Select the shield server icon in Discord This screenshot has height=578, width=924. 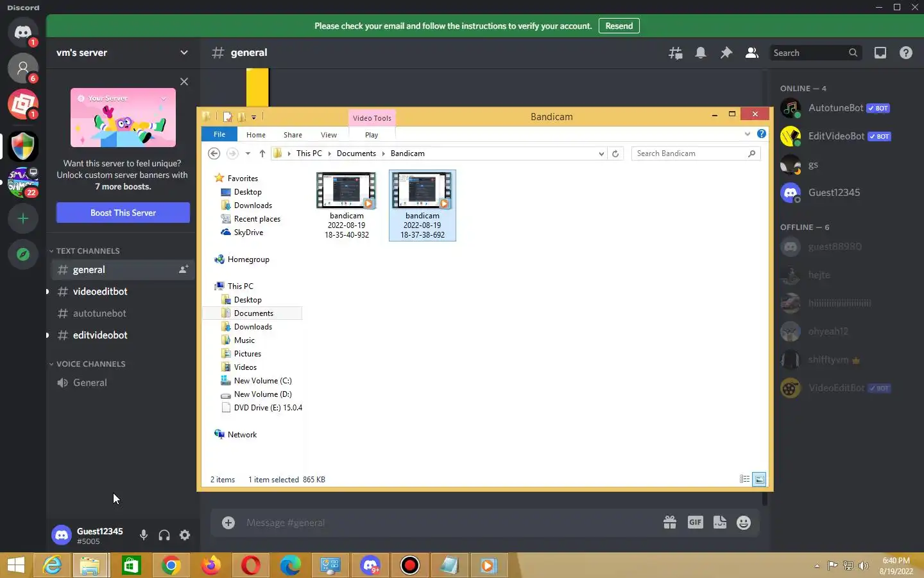[23, 146]
